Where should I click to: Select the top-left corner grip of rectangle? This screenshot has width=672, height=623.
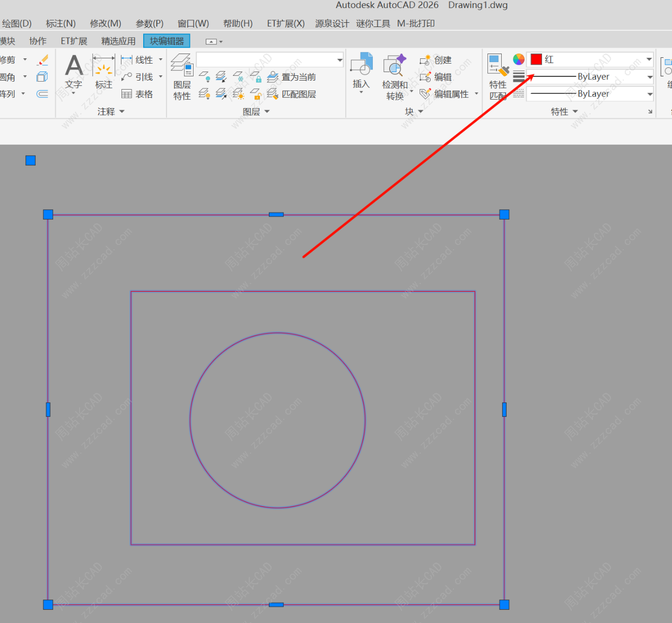point(48,214)
